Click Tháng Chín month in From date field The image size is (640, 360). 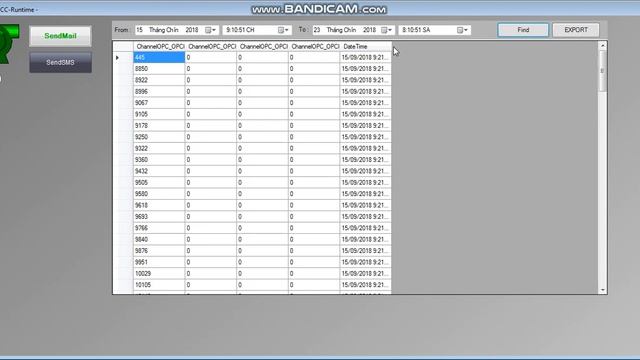164,30
